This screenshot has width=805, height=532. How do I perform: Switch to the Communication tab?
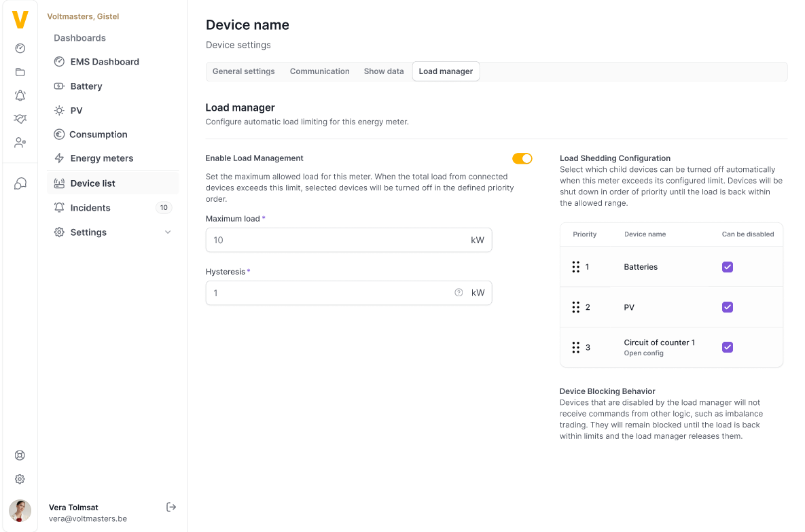(x=319, y=71)
